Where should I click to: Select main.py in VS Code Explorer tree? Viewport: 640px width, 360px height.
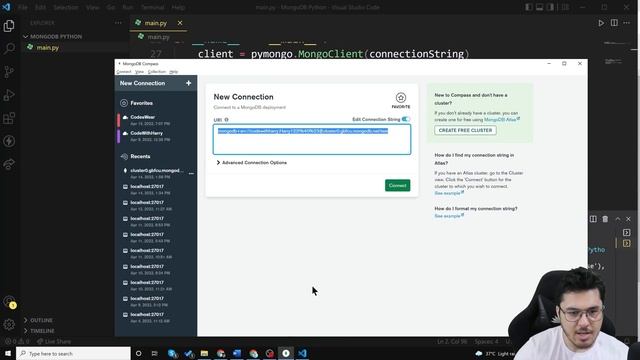[47, 48]
